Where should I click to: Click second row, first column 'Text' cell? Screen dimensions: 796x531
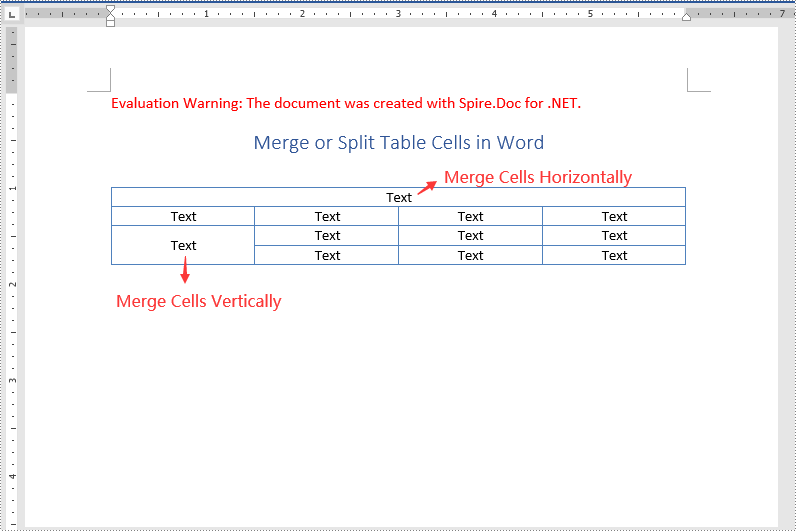pos(183,216)
